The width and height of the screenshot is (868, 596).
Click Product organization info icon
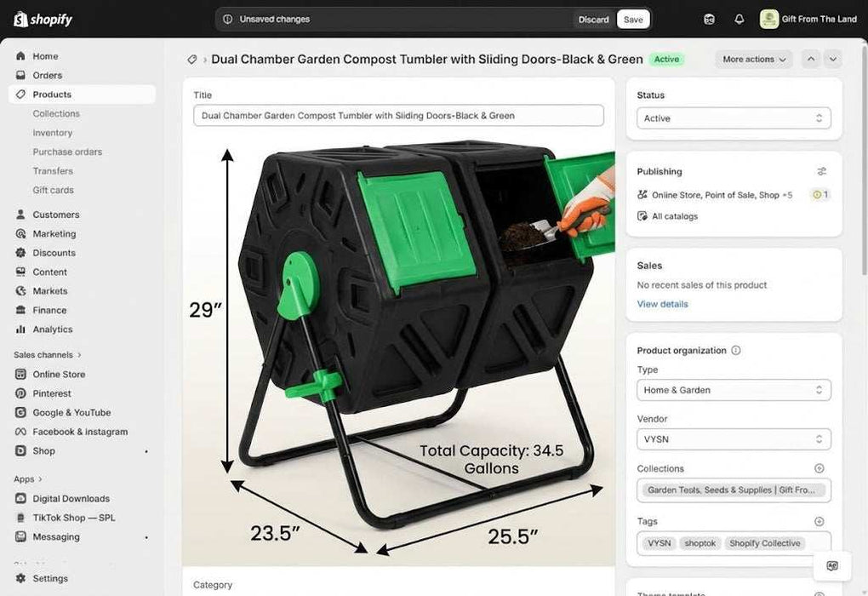[x=736, y=350]
